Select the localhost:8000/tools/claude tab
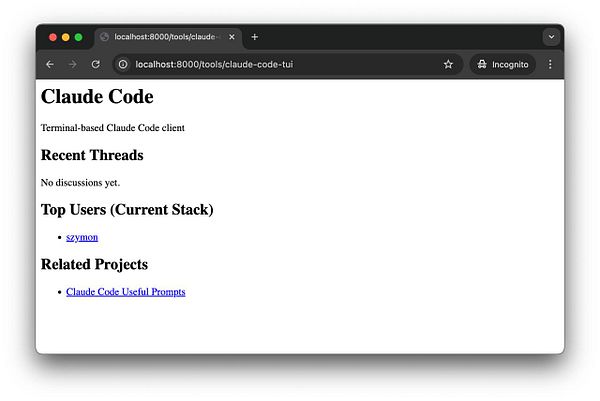Viewport: 600px width, 401px height. pos(168,37)
